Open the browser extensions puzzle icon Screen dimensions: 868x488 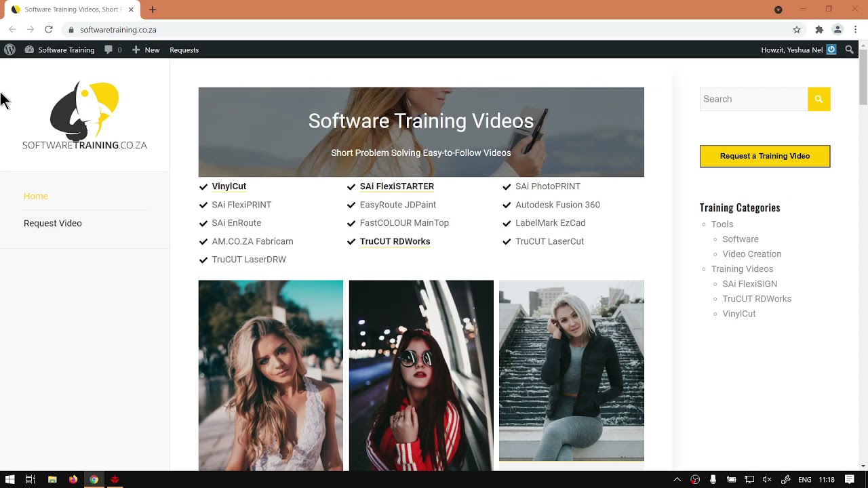pyautogui.click(x=819, y=30)
